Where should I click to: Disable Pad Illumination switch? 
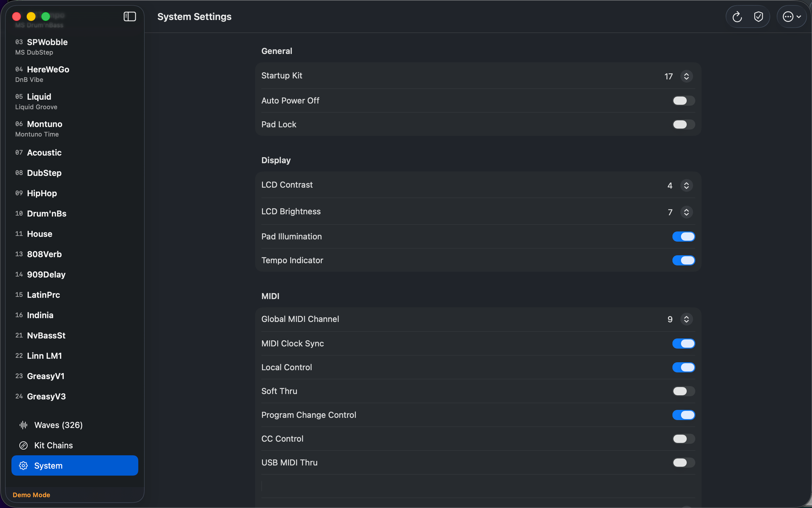pyautogui.click(x=684, y=237)
